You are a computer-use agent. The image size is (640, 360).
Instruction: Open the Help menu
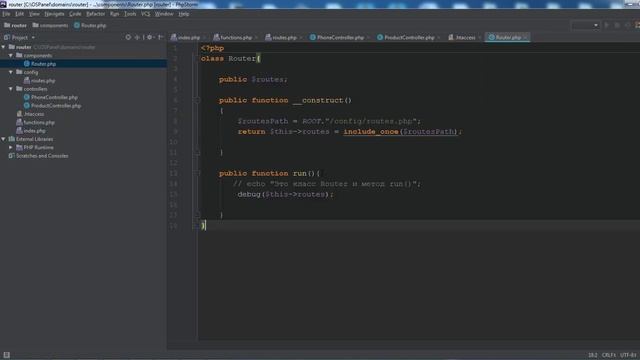(184, 14)
